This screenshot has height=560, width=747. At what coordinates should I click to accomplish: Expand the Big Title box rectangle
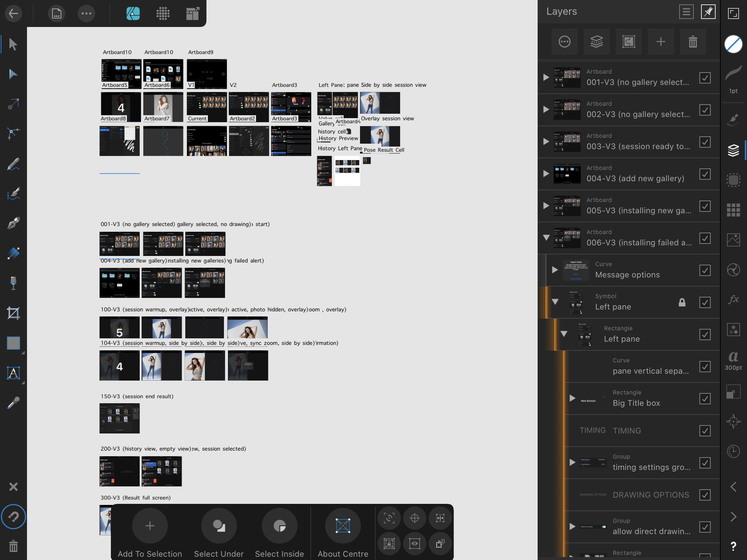(572, 398)
